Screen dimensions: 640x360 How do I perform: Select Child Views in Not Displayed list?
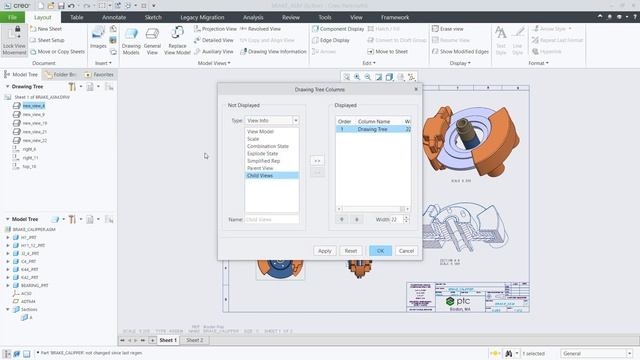272,176
